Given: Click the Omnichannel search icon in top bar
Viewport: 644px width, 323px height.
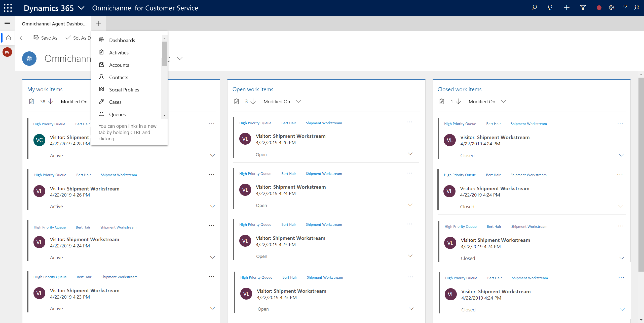Looking at the screenshot, I should (x=534, y=8).
